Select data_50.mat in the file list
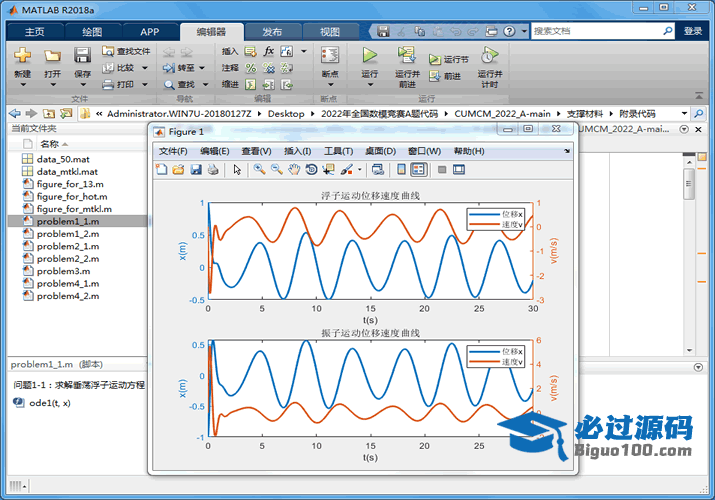715x500 pixels. [x=63, y=159]
